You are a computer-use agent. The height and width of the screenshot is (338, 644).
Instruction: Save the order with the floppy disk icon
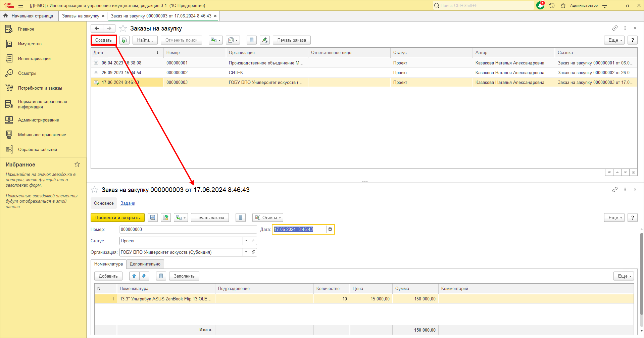click(x=153, y=218)
